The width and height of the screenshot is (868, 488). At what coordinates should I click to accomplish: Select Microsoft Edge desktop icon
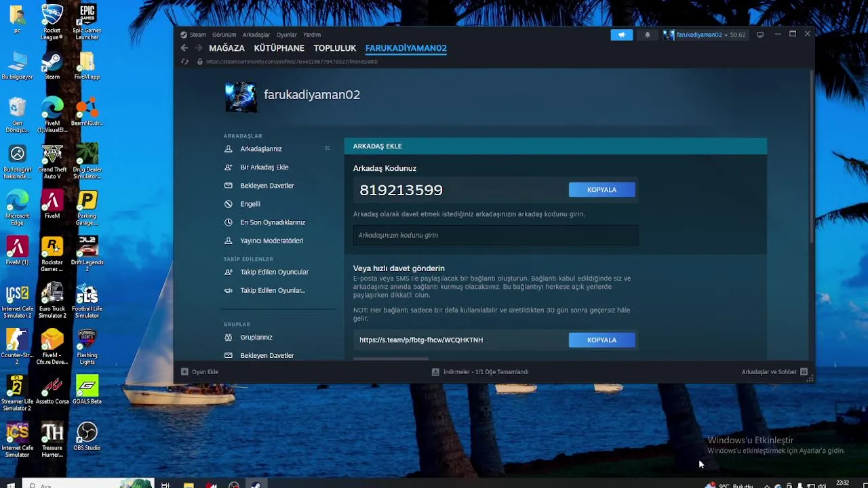coord(17,208)
